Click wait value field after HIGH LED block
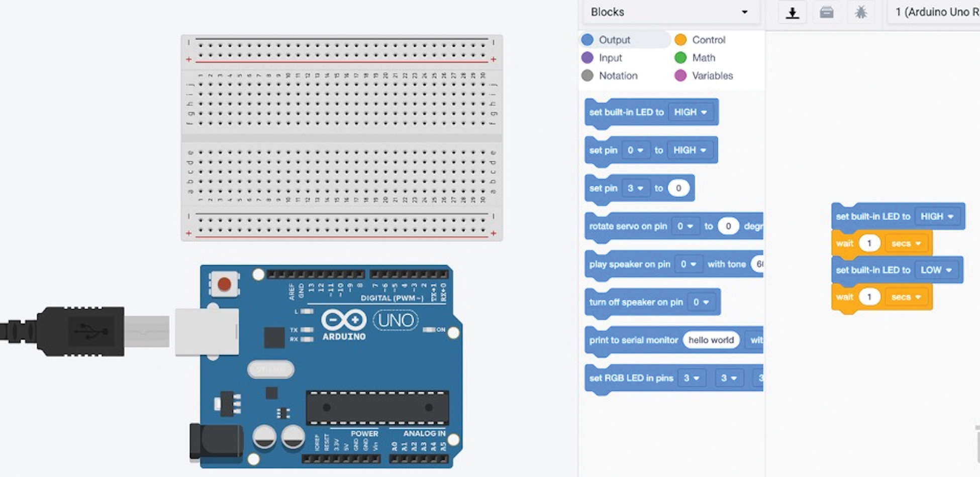980x477 pixels. tap(869, 244)
